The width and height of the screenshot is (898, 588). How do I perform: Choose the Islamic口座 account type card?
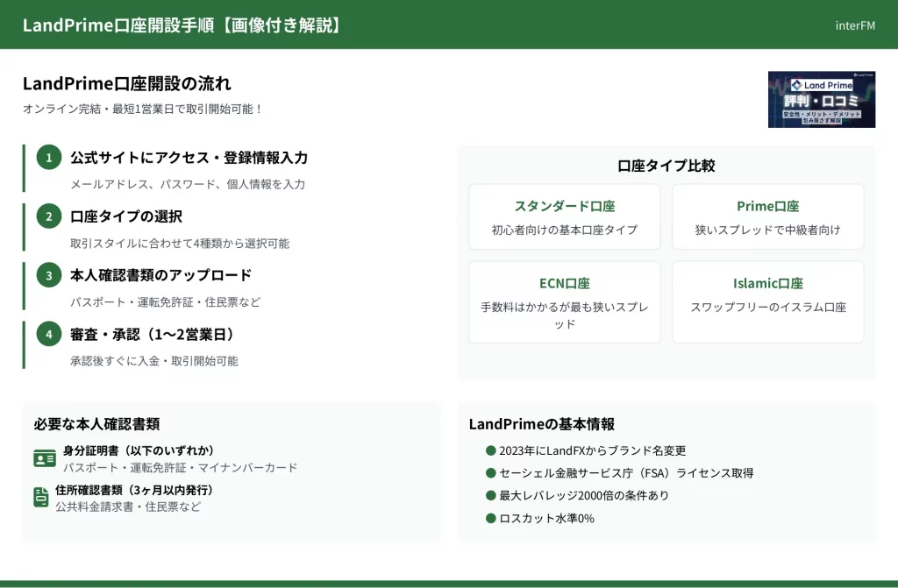coord(767,301)
